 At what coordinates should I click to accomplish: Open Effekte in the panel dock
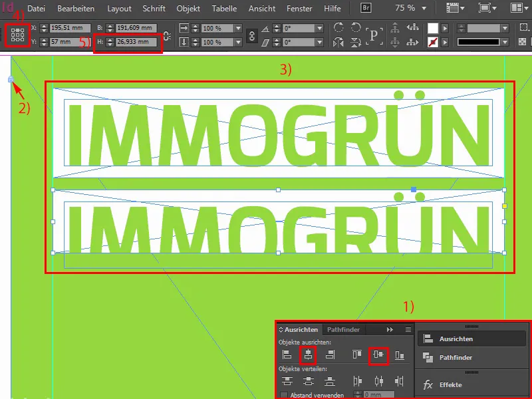pyautogui.click(x=471, y=385)
